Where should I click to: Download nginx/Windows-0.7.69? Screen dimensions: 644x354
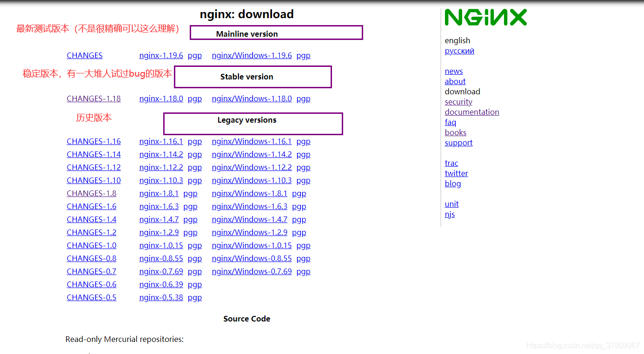coord(252,271)
